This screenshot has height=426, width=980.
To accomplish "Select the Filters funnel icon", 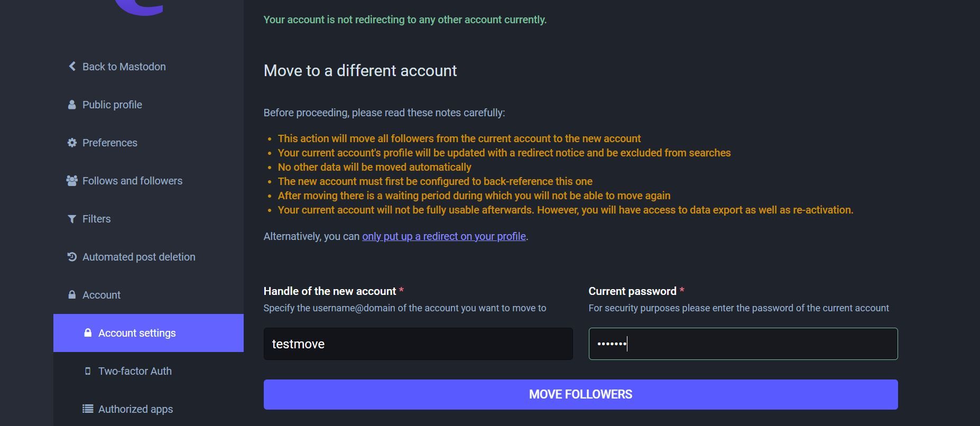I will click(x=72, y=218).
